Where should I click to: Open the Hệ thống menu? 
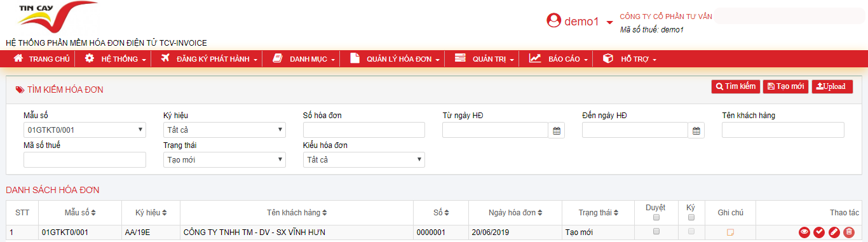[116, 58]
